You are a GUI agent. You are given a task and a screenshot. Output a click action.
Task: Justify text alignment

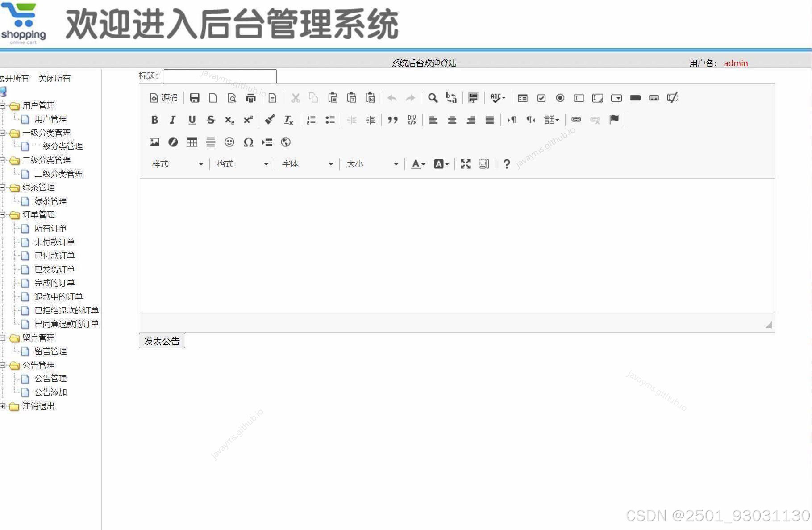coord(490,120)
